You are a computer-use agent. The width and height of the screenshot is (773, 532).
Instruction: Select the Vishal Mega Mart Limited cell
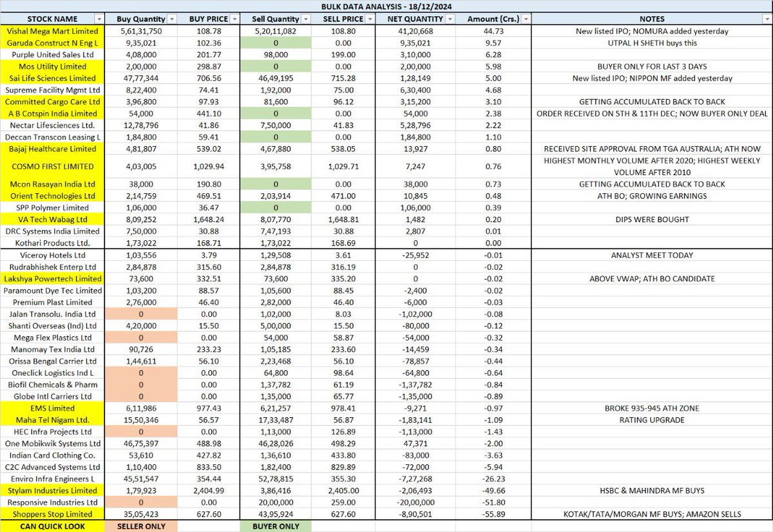tap(53, 31)
